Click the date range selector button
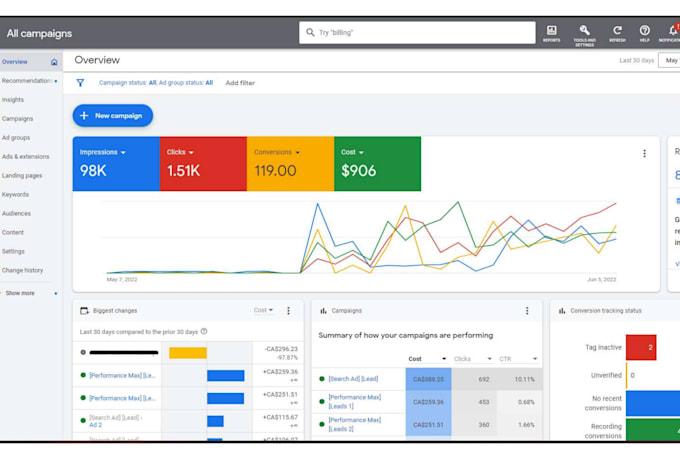The width and height of the screenshot is (680, 459). click(669, 60)
